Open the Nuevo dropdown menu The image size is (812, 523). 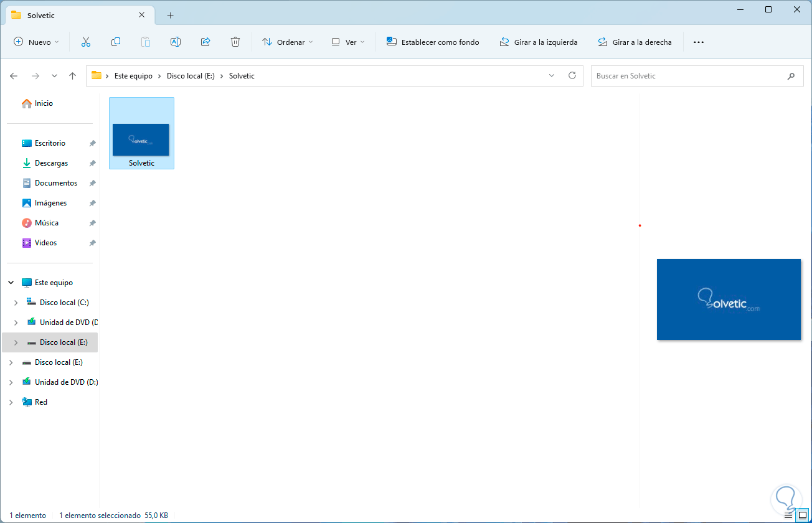pos(36,42)
